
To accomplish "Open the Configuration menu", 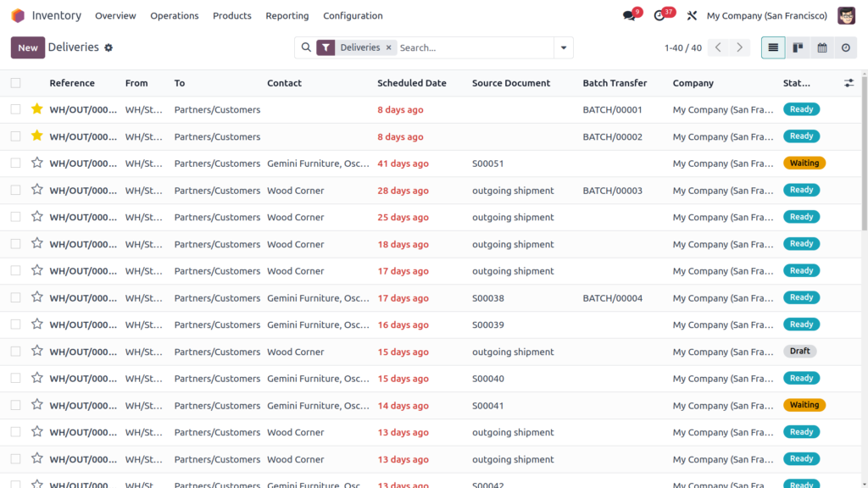I will tap(353, 15).
